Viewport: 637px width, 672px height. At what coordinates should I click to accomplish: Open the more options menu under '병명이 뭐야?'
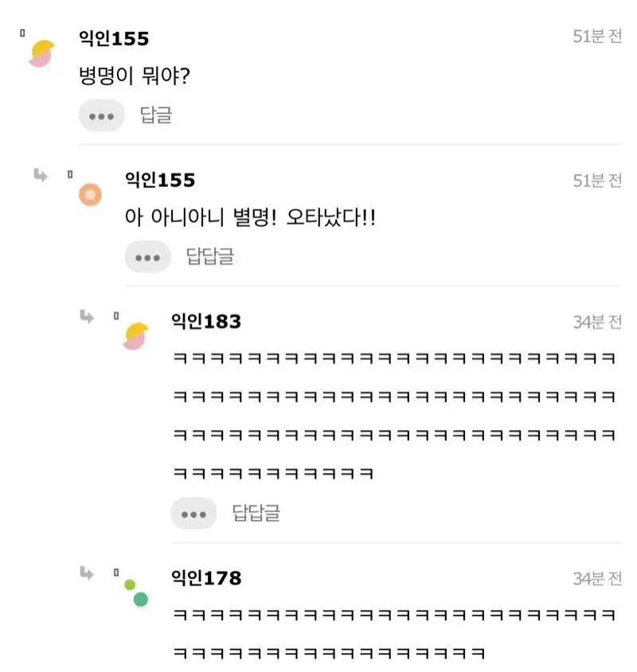(101, 115)
